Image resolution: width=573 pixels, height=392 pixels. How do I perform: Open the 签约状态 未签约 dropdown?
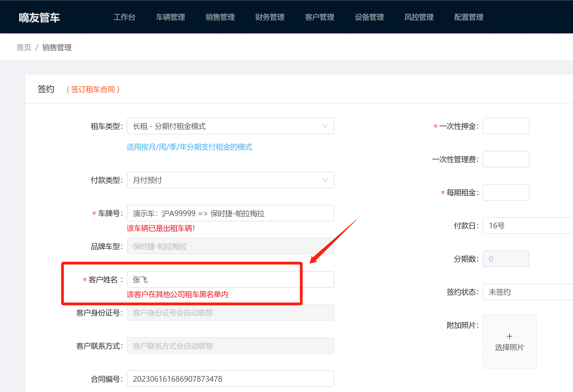click(x=528, y=292)
